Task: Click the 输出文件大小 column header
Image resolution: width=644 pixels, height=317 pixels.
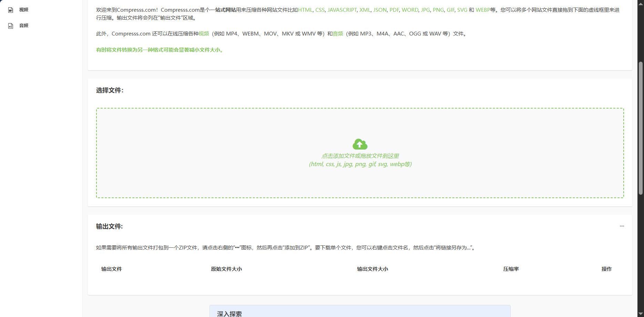Action: click(372, 269)
